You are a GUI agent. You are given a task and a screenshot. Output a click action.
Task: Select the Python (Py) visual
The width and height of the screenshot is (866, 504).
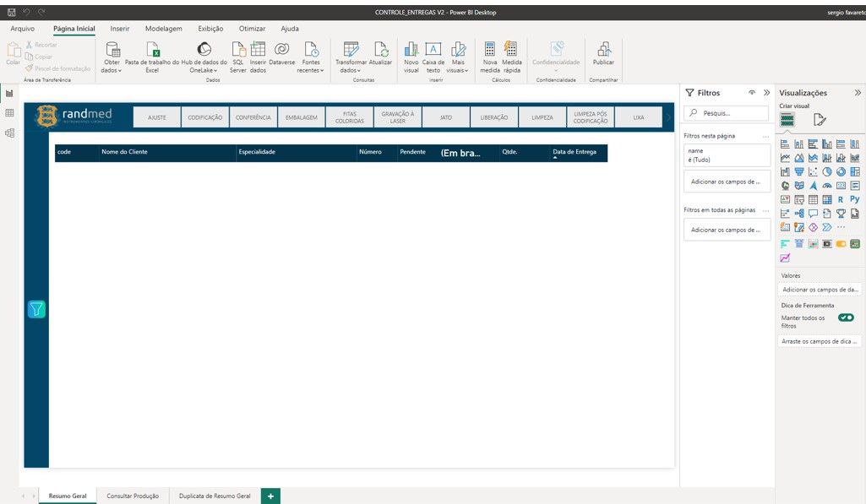(x=855, y=199)
